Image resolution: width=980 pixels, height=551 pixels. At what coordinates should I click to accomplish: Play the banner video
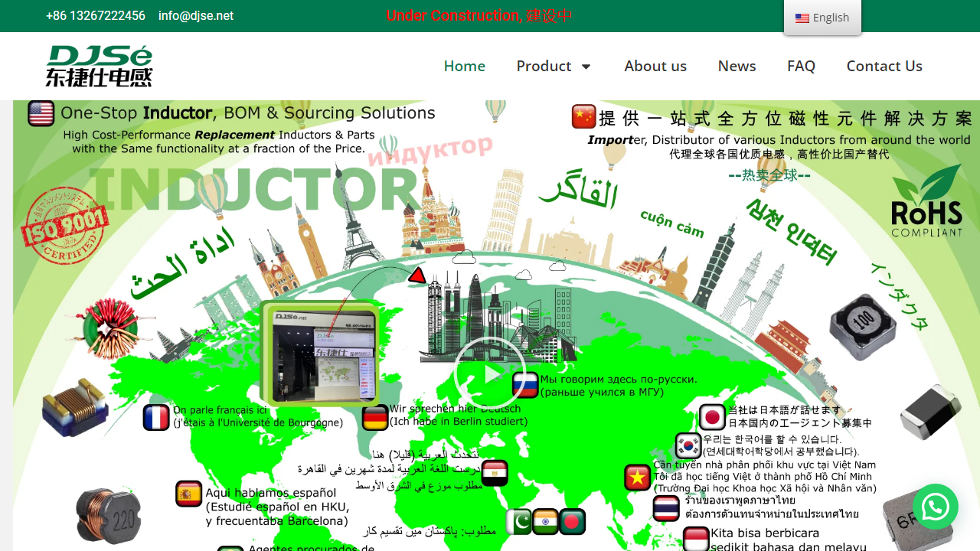click(489, 373)
